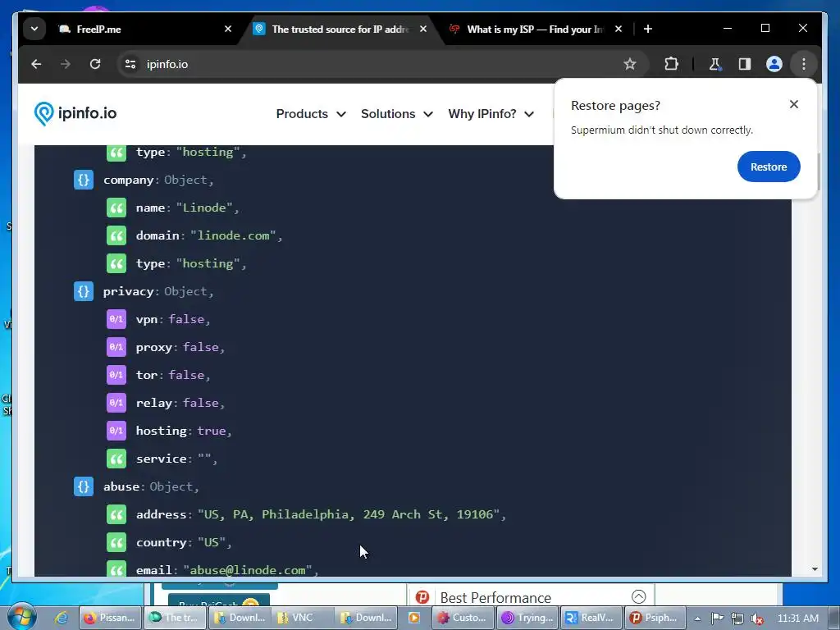The width and height of the screenshot is (840, 630).
Task: Open the tab search dropdown arrow
Action: click(x=34, y=29)
